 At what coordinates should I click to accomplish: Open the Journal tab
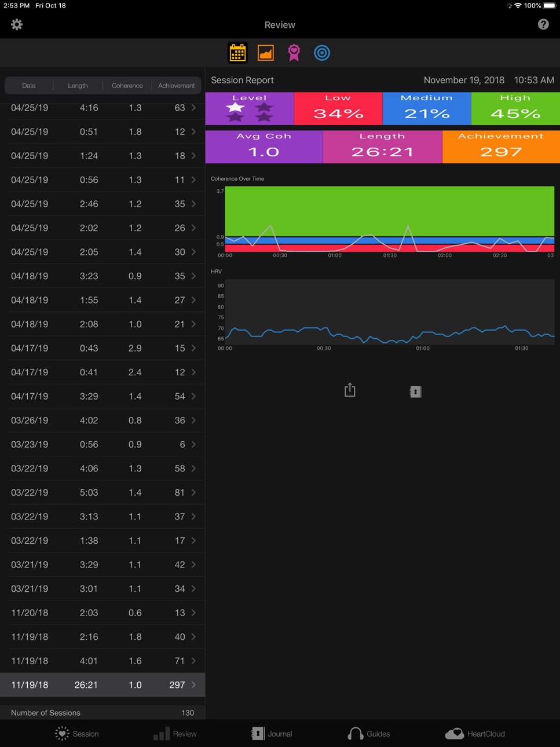272,734
